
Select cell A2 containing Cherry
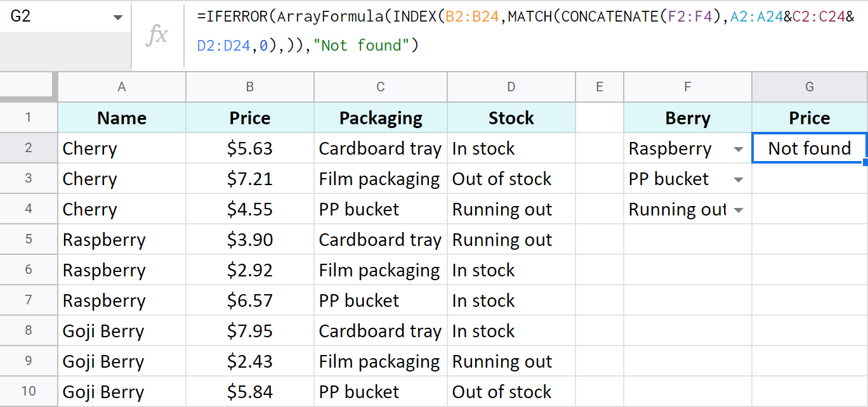pyautogui.click(x=121, y=148)
